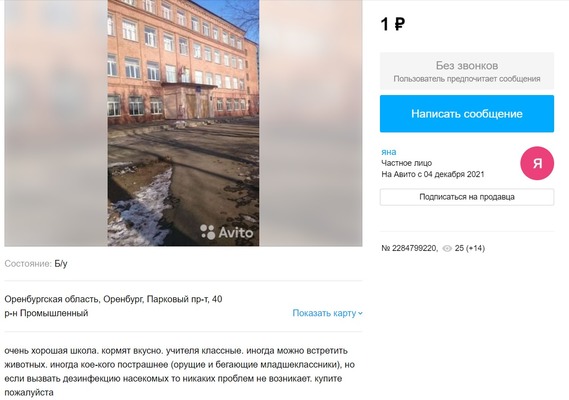
Task: Click the ruble currency symbol by price
Action: pos(399,24)
